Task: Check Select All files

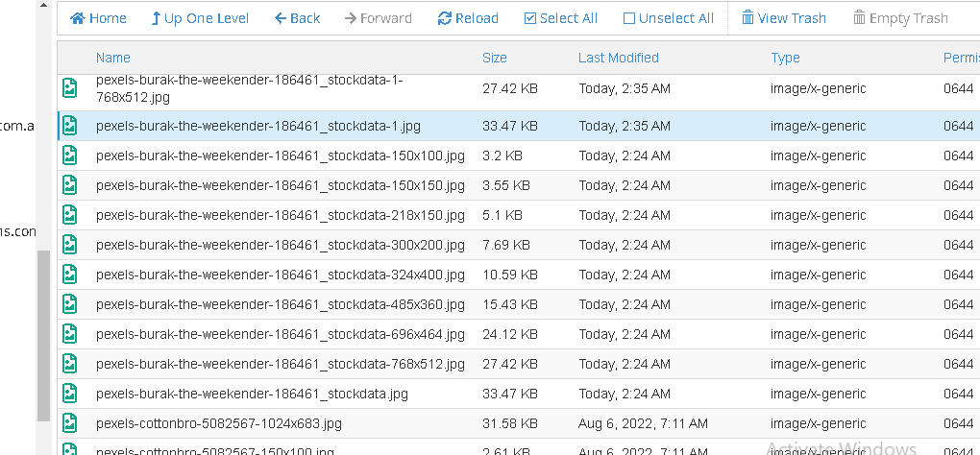Action: pyautogui.click(x=561, y=19)
